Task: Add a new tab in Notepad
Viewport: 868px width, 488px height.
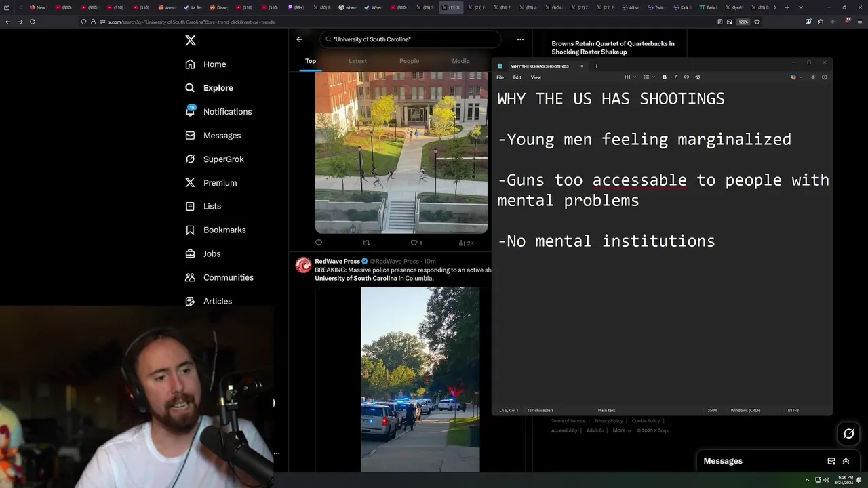Action: pyautogui.click(x=596, y=66)
